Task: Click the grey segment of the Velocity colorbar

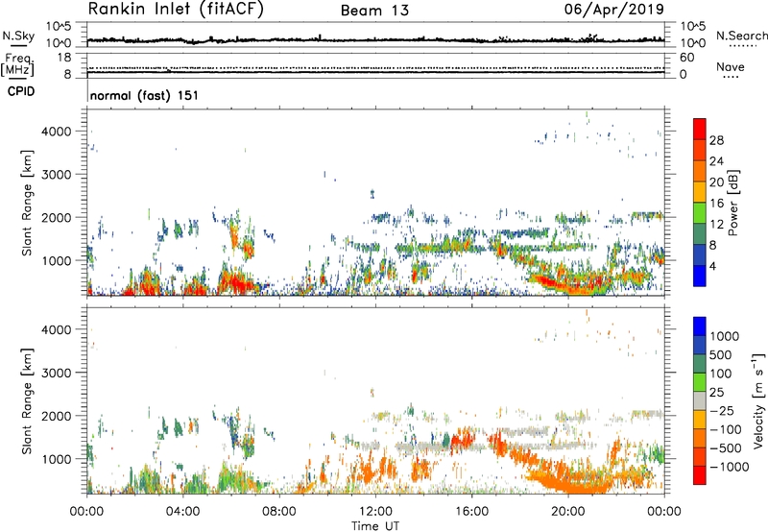Action: (700, 400)
